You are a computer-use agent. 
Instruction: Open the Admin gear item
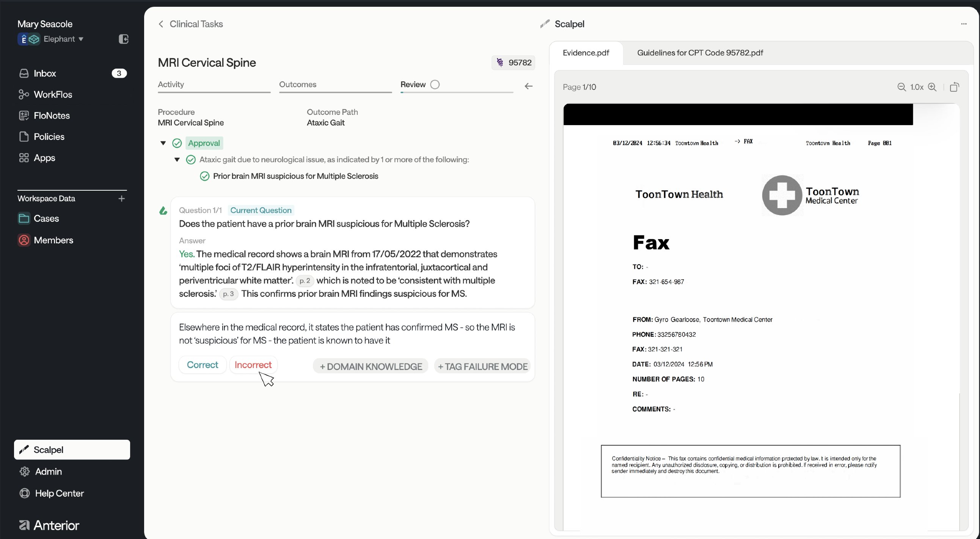[x=48, y=471]
